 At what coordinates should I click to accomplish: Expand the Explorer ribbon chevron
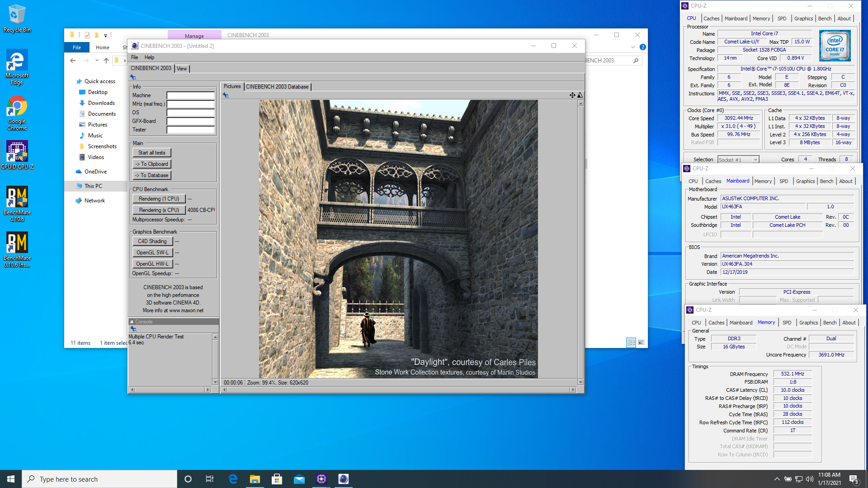tap(633, 47)
